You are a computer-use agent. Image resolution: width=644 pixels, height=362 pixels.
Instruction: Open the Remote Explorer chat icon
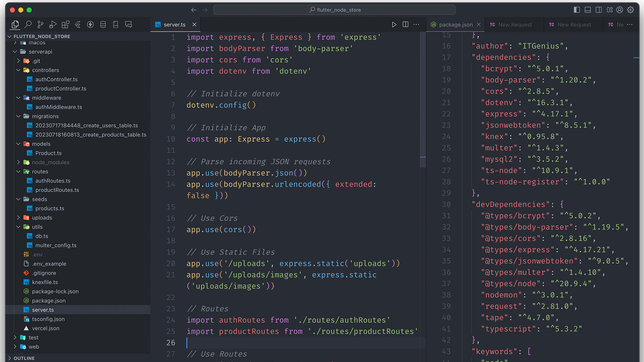pyautogui.click(x=128, y=24)
